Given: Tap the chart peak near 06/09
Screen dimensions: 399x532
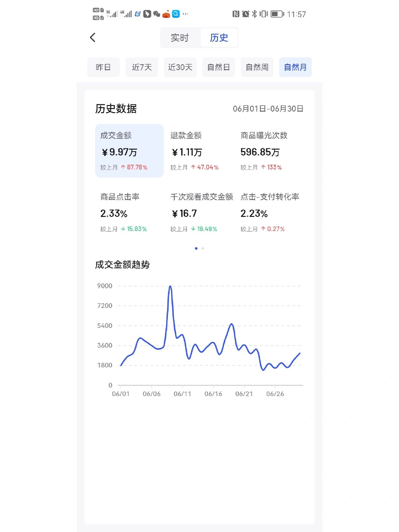Looking at the screenshot, I should [x=170, y=286].
